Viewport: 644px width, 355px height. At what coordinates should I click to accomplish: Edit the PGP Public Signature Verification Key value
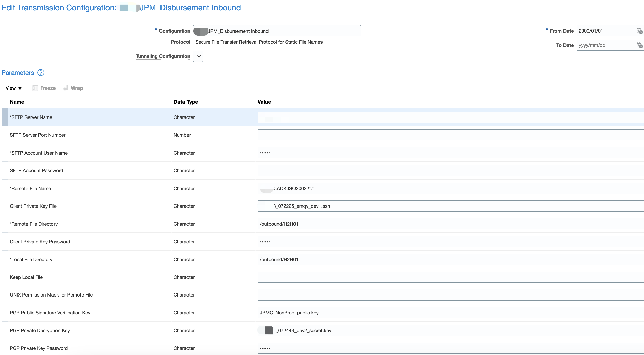pos(379,312)
